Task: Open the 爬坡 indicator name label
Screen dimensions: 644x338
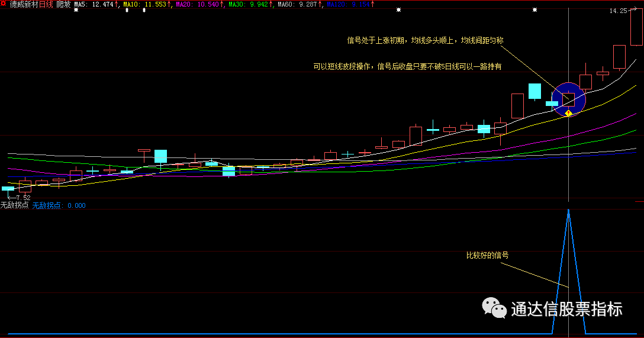Action: coord(64,5)
